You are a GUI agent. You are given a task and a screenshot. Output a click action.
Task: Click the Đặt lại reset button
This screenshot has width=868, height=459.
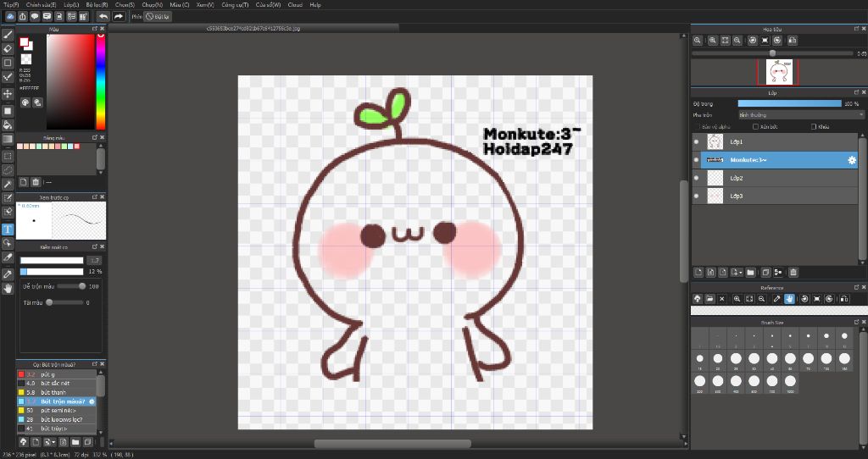[x=158, y=17]
